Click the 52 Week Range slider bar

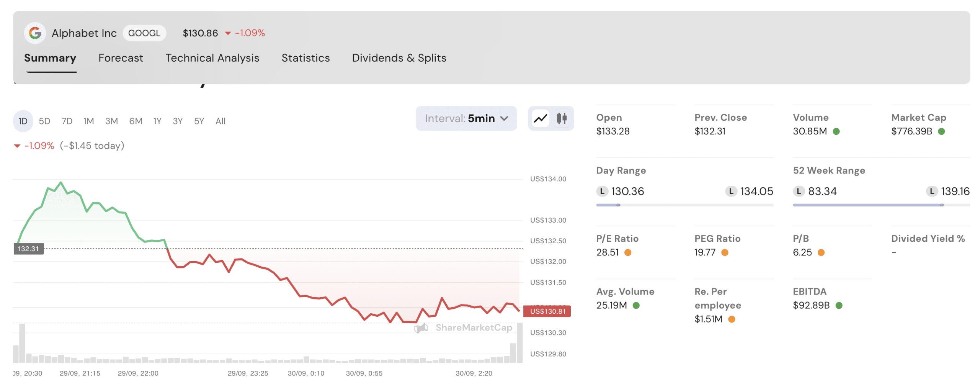click(x=881, y=205)
